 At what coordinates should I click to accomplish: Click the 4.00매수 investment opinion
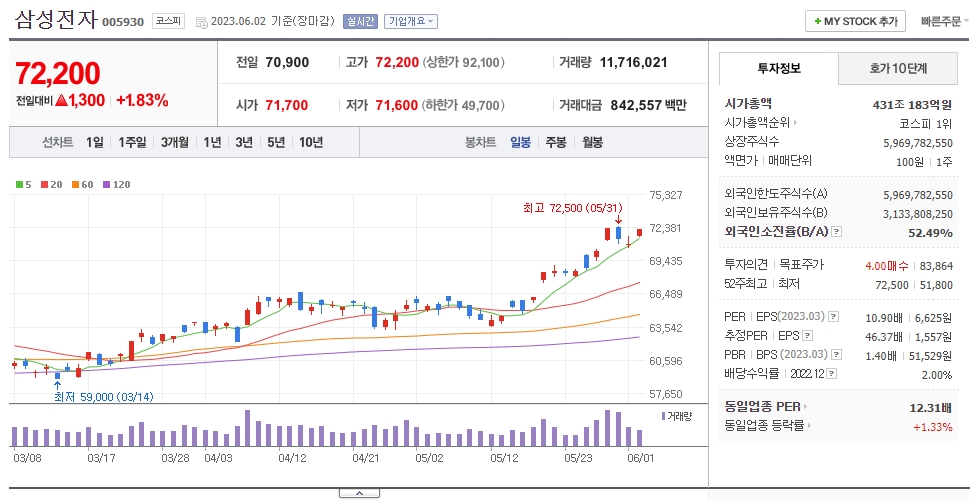(x=886, y=266)
